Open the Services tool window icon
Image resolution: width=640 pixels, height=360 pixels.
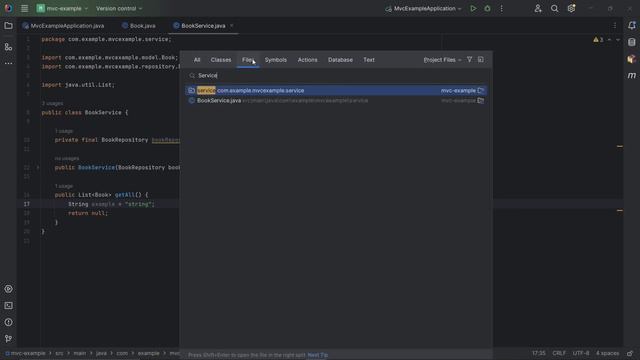[x=8, y=289]
